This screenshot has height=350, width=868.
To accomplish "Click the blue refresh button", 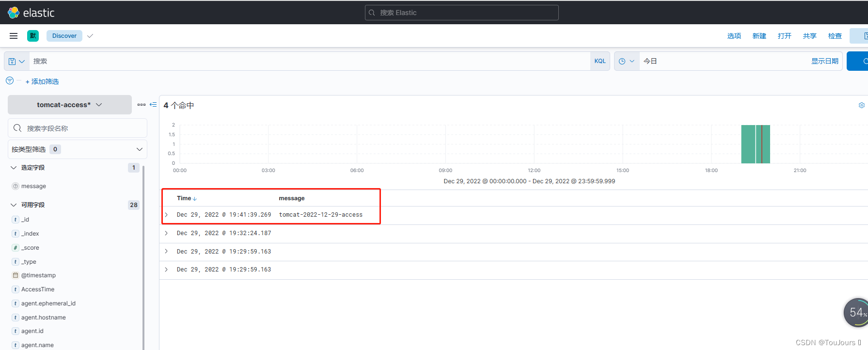I will tap(858, 61).
